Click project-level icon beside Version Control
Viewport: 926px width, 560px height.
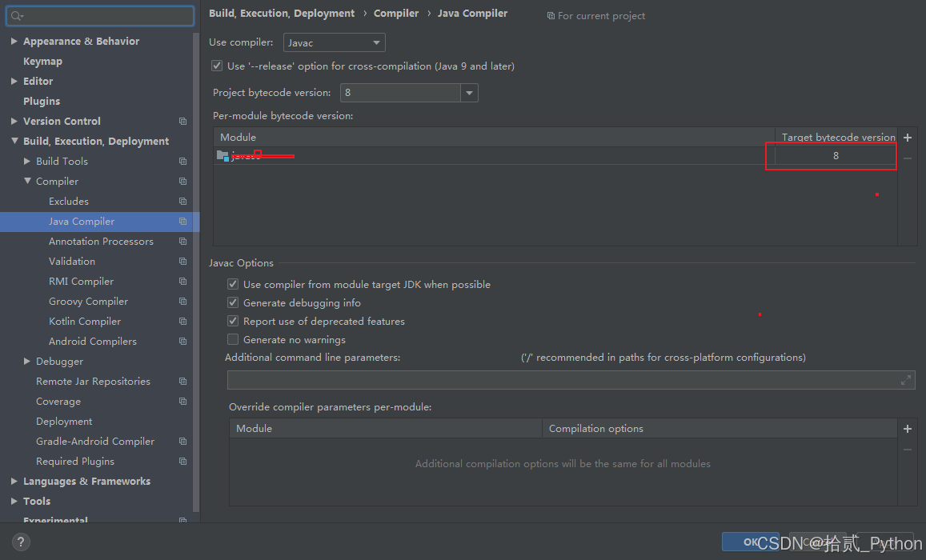click(183, 121)
